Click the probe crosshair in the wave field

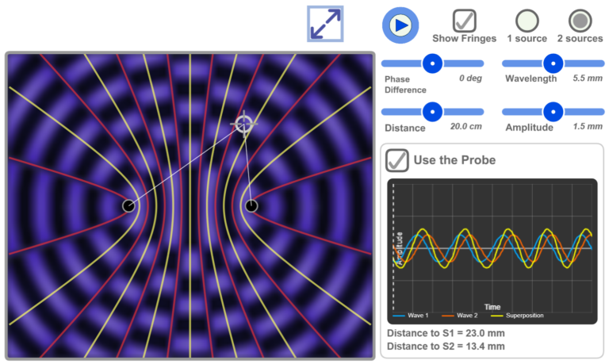[x=244, y=124]
